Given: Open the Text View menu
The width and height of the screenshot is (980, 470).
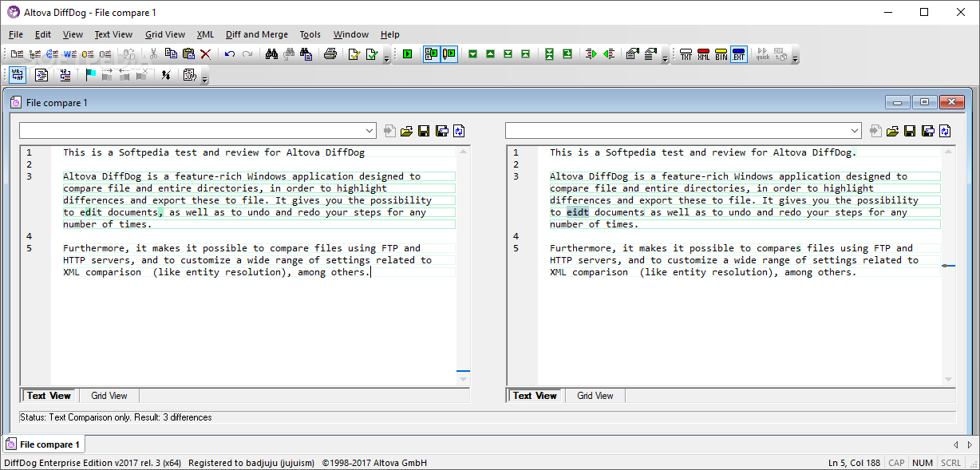Looking at the screenshot, I should (113, 34).
